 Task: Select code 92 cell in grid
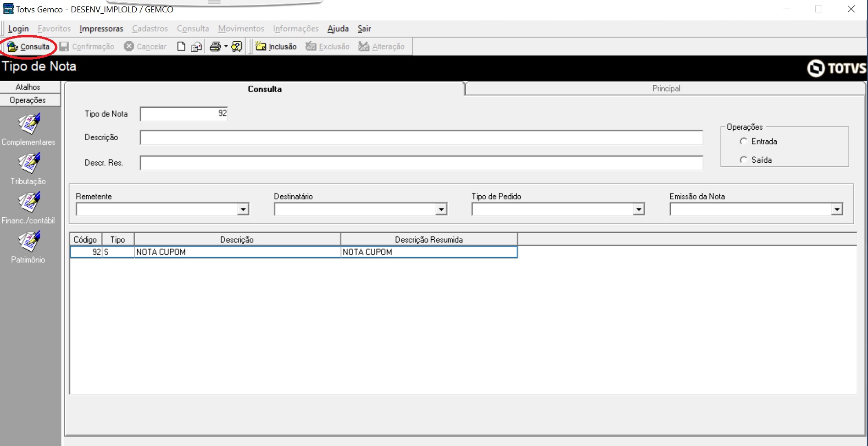point(86,252)
